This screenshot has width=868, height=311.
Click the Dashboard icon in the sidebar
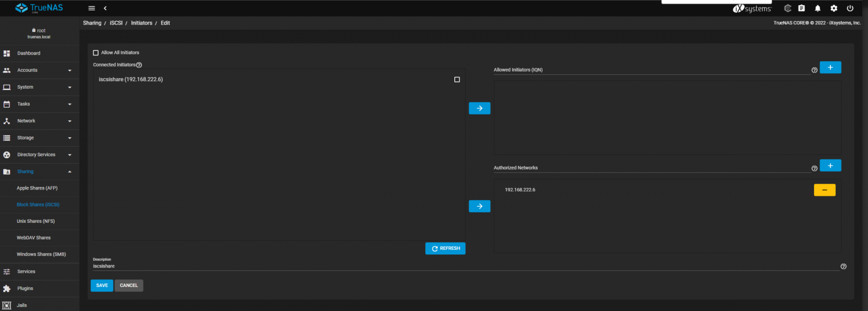(x=7, y=53)
